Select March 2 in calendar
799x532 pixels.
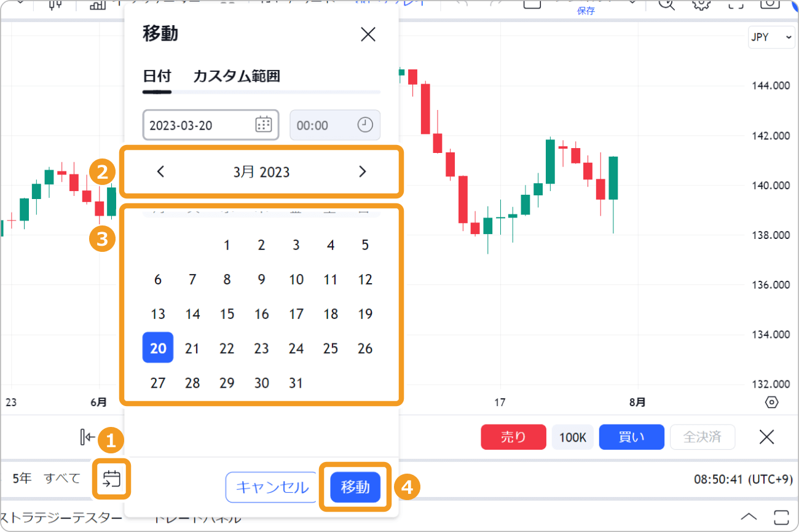click(261, 246)
